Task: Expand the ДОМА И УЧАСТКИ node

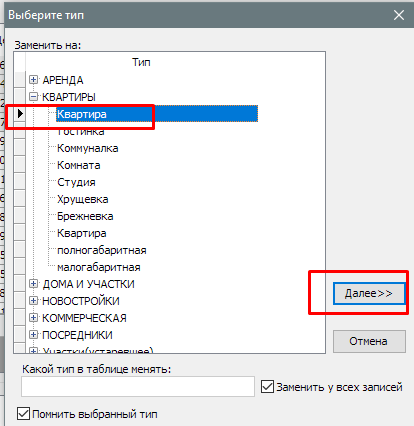Action: pyautogui.click(x=33, y=284)
